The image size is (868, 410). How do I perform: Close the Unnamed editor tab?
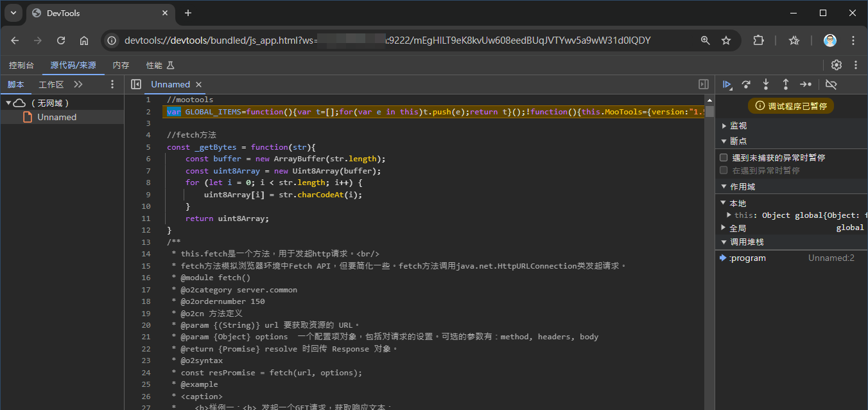(198, 84)
